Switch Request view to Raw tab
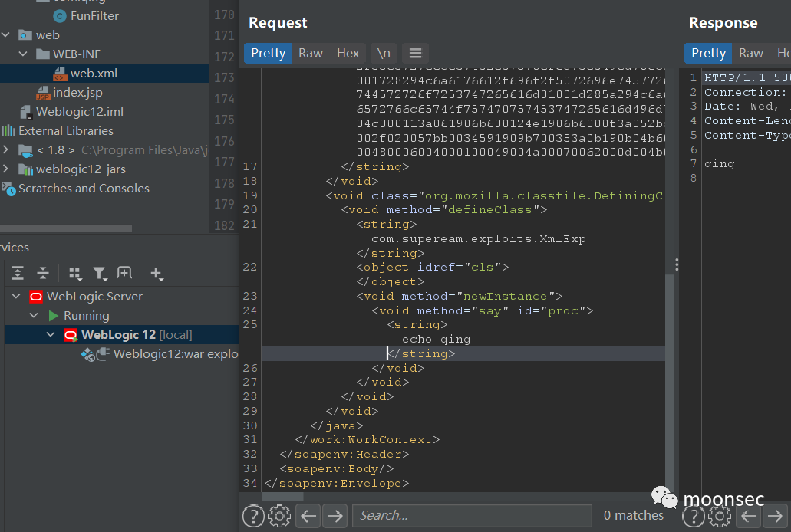 tap(310, 54)
